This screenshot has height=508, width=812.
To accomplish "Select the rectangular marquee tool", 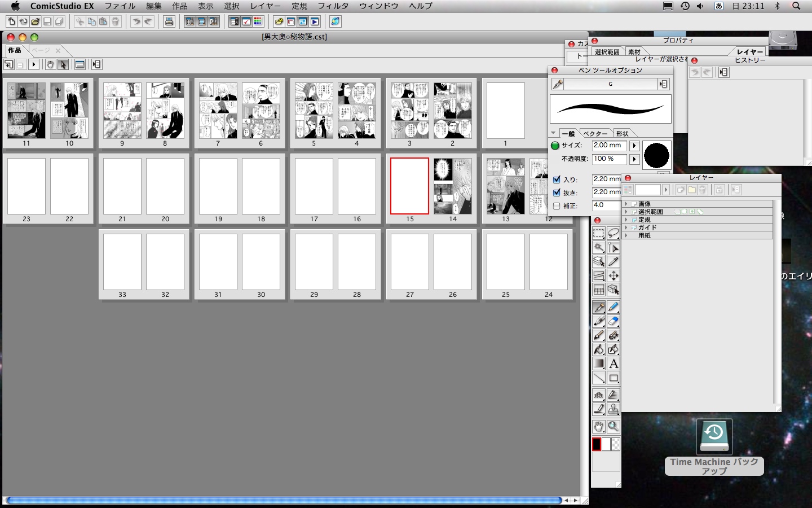I will pyautogui.click(x=599, y=233).
